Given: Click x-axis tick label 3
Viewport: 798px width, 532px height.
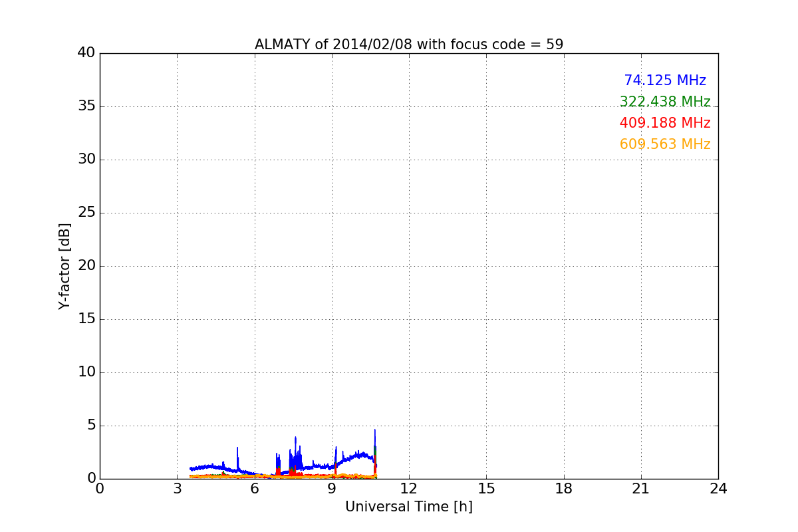Looking at the screenshot, I should click(177, 489).
